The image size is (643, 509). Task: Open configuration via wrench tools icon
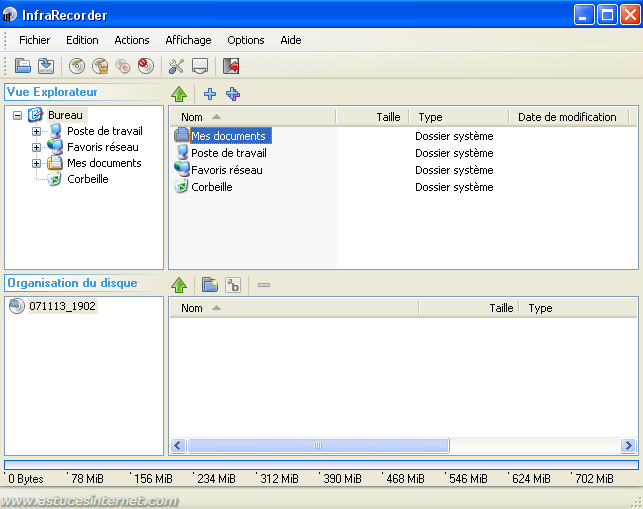[176, 66]
